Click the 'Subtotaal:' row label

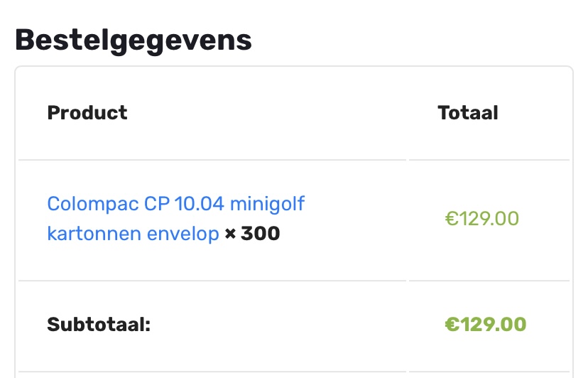pyautogui.click(x=99, y=324)
